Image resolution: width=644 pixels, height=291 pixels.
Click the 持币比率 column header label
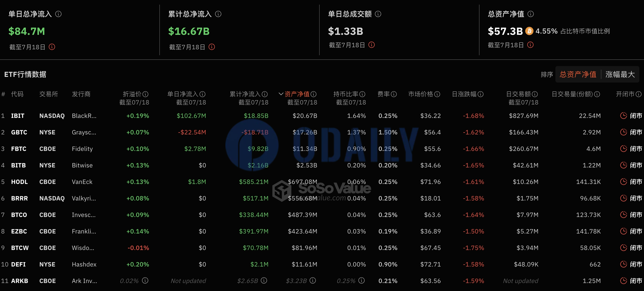[x=346, y=94]
